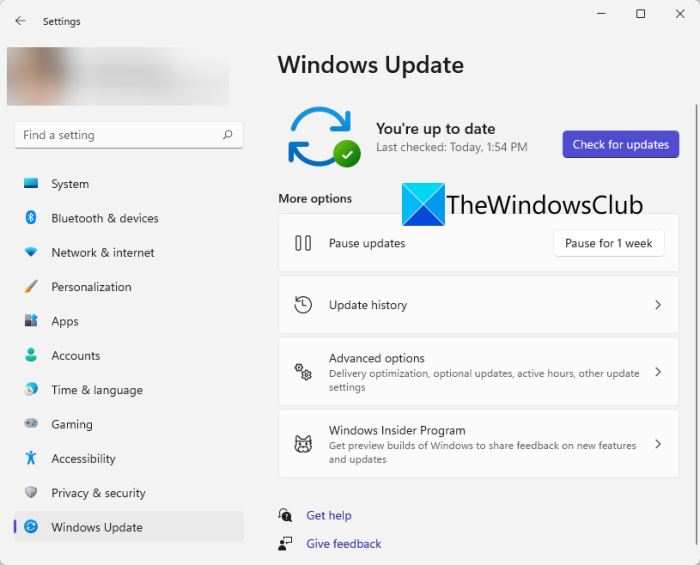Viewport: 700px width, 565px height.
Task: Click the Accounts person icon
Action: coord(31,355)
